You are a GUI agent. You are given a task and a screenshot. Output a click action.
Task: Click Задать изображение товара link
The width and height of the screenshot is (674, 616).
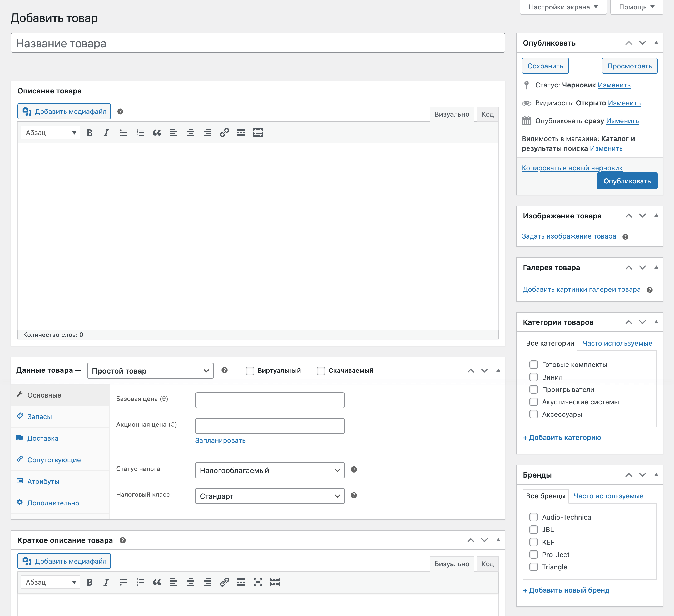[x=569, y=236]
